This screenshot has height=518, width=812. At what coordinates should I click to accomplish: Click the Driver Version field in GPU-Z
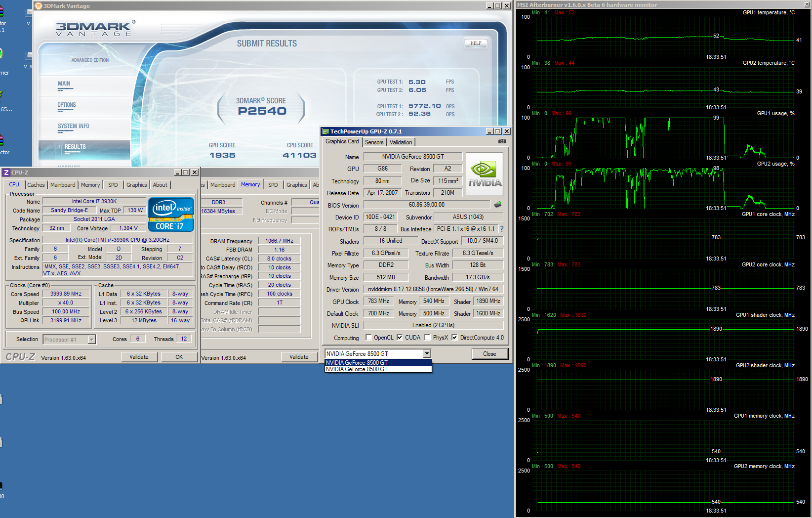pyautogui.click(x=433, y=289)
